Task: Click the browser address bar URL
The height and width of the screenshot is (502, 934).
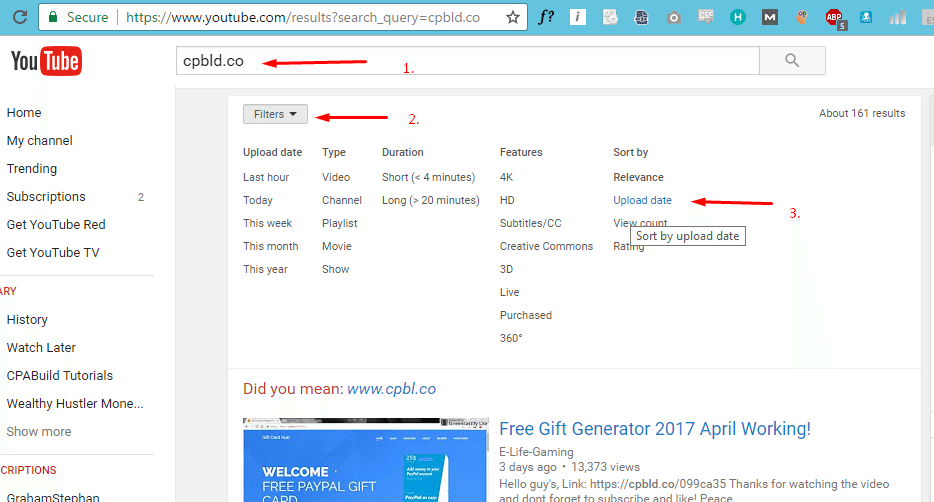Action: [303, 17]
